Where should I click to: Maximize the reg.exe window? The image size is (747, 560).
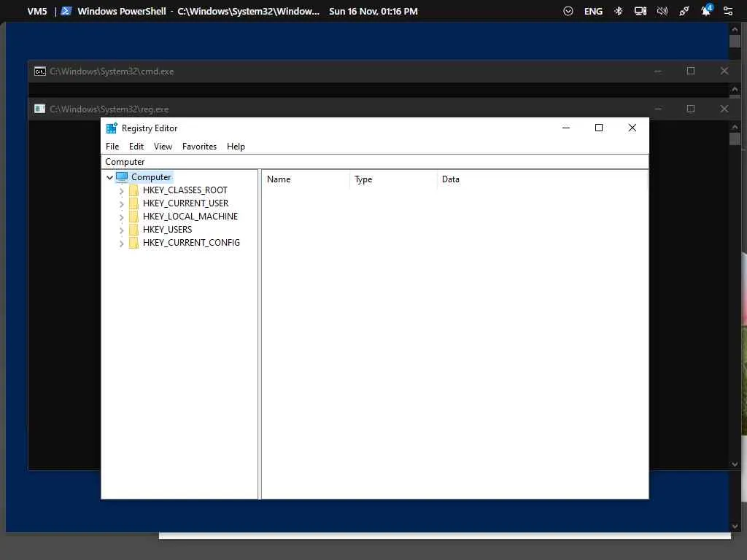click(x=691, y=109)
